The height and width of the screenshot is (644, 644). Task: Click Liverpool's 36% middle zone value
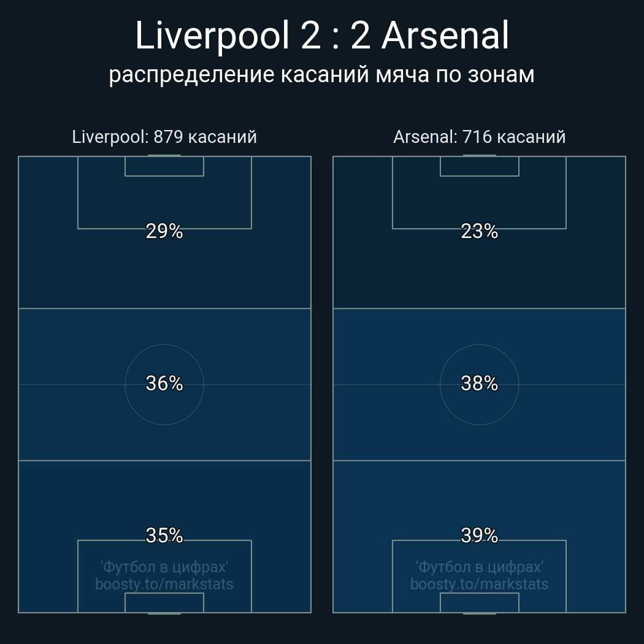(164, 383)
